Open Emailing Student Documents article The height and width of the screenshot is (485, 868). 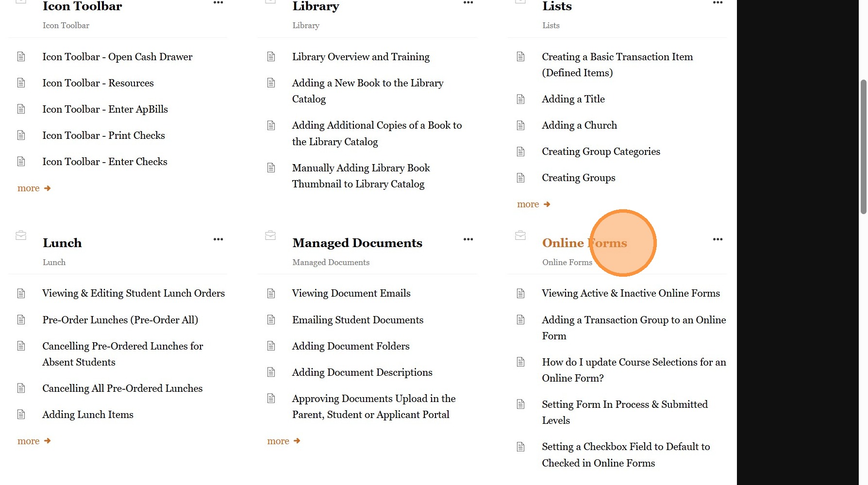(358, 320)
